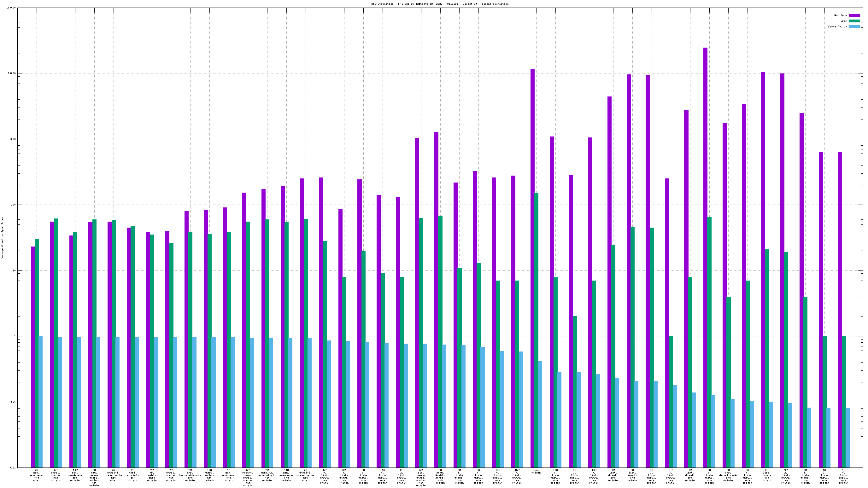868x488 pixels.
Task: Click the dnsbl-1.uceprotect.net origin axis label
Action: click(114, 475)
